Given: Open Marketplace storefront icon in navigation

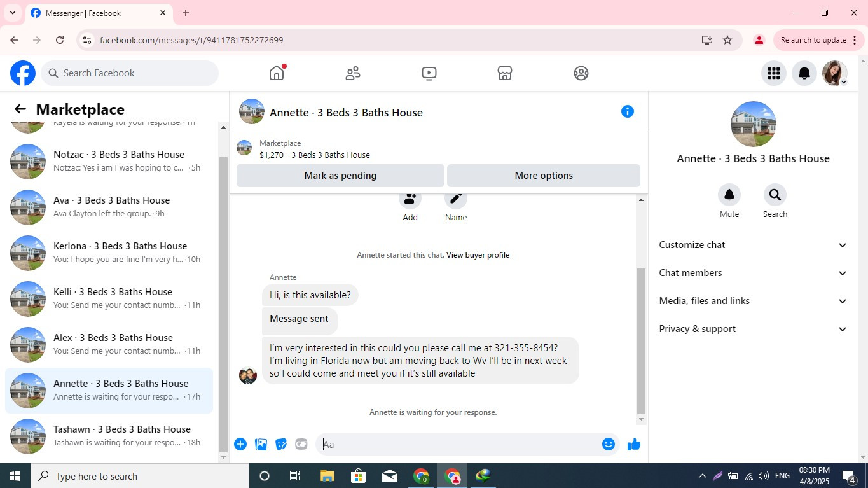Looking at the screenshot, I should pos(505,73).
